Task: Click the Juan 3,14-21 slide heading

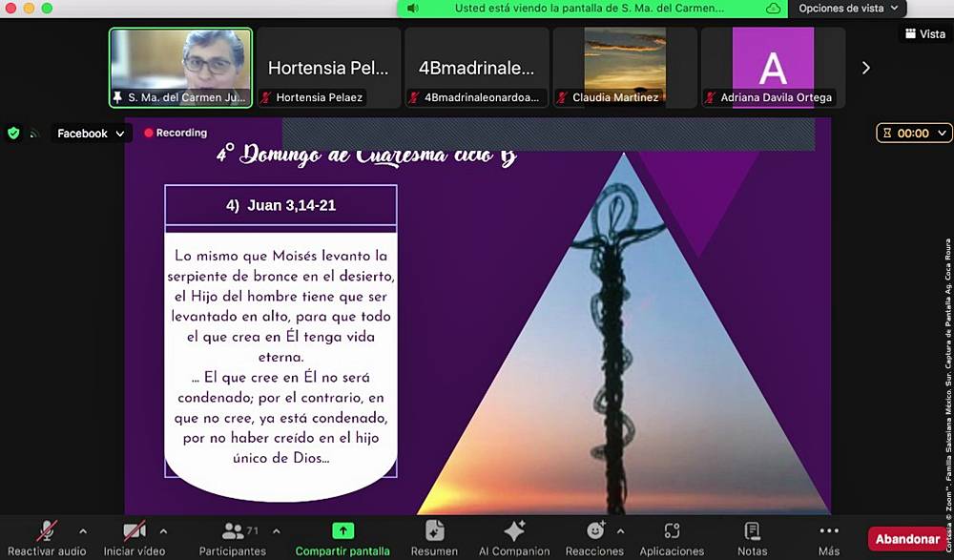Action: coord(281,205)
